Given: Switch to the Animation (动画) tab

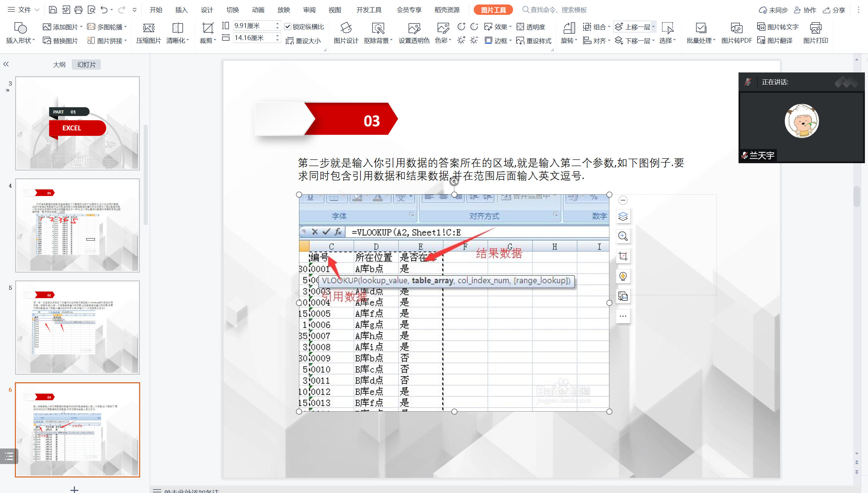Looking at the screenshot, I should 258,10.
